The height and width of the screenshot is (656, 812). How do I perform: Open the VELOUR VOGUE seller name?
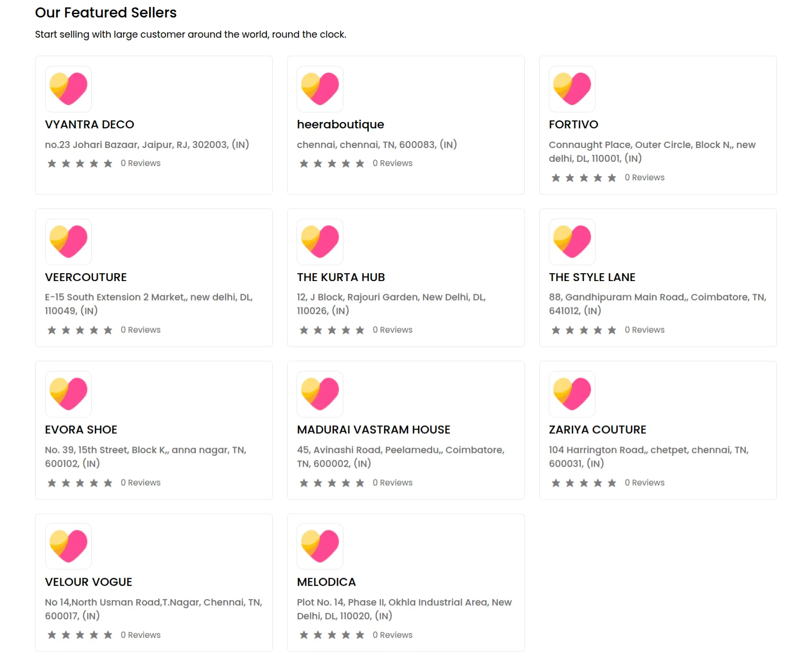[89, 582]
